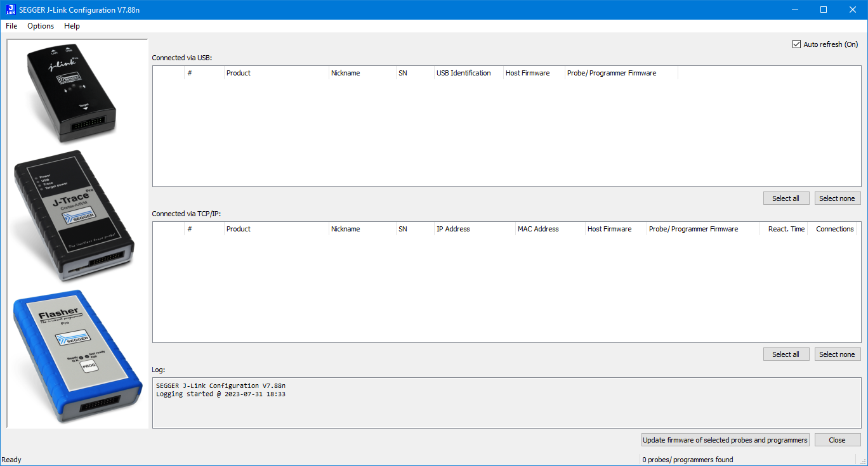Click Select all for USB probes
Viewport: 868px width, 466px height.
pos(786,198)
